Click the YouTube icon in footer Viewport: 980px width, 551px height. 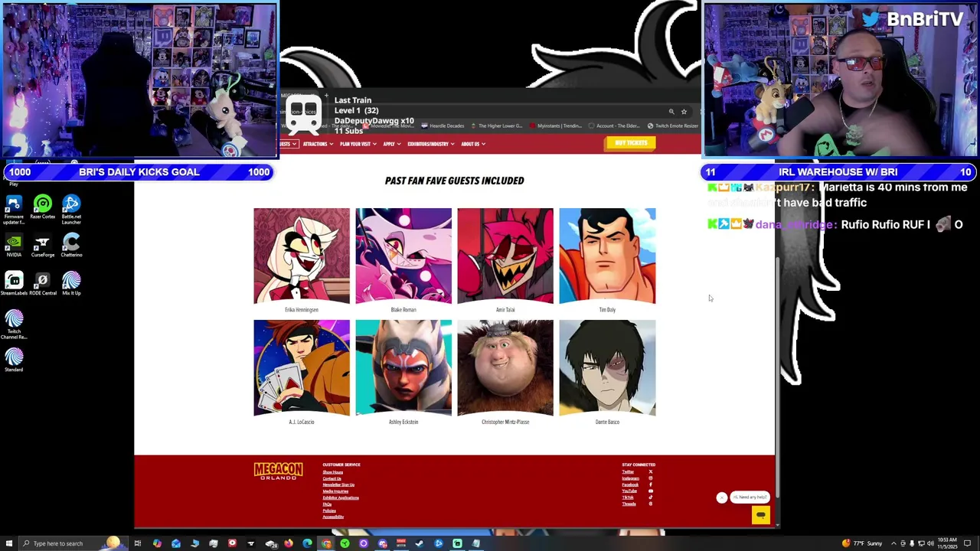click(x=651, y=491)
